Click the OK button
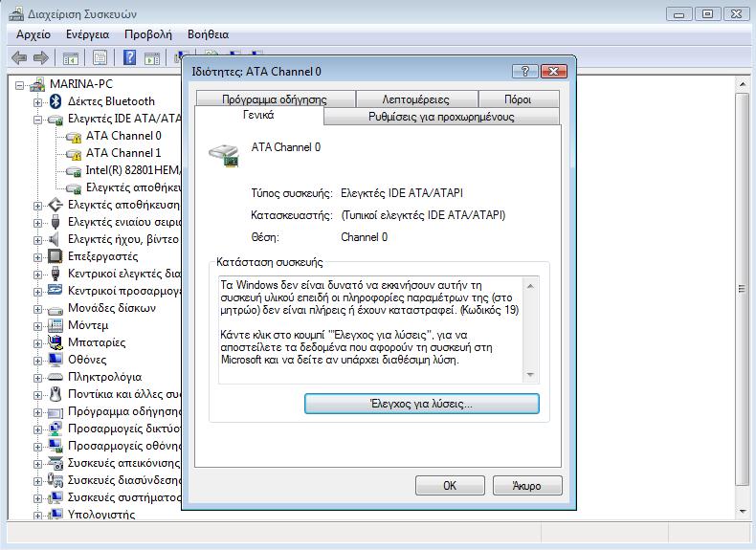 pyautogui.click(x=450, y=485)
